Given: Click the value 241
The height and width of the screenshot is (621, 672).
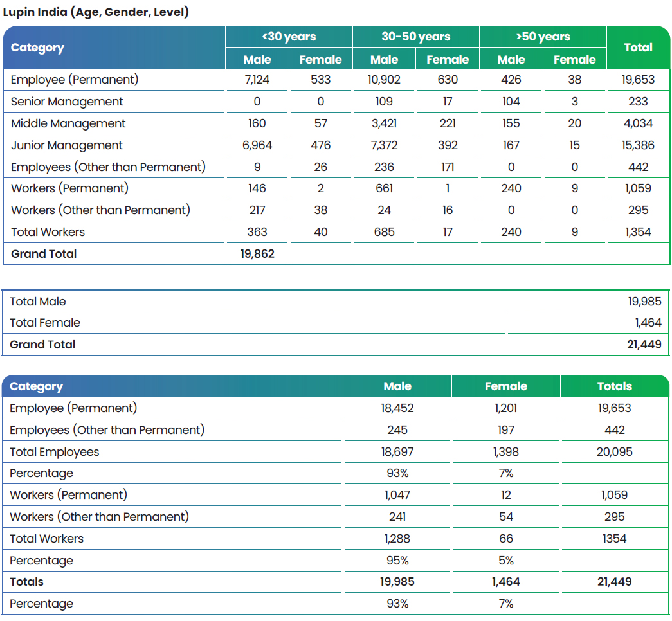Looking at the screenshot, I should [397, 517].
